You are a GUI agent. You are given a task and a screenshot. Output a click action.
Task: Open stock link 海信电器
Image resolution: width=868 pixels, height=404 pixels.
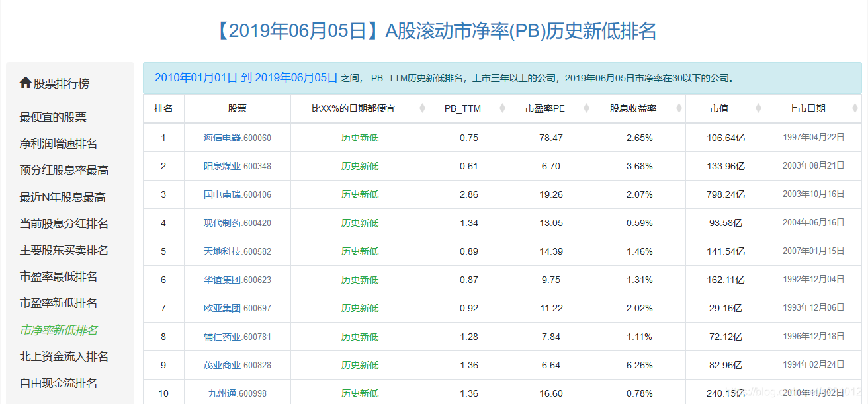tap(222, 138)
